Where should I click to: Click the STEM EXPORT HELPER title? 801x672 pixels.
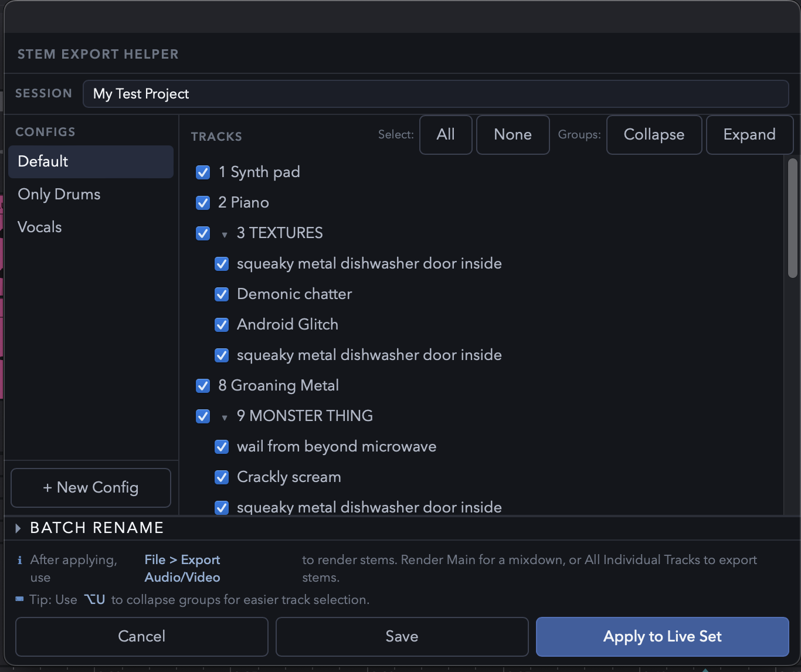coord(98,55)
